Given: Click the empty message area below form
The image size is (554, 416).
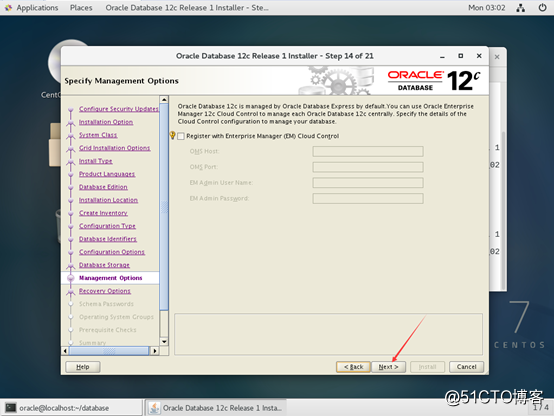Looking at the screenshot, I should point(328,334).
